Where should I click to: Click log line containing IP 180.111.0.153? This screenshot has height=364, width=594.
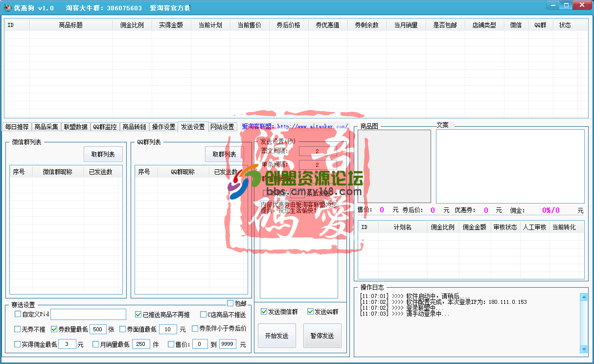443,302
